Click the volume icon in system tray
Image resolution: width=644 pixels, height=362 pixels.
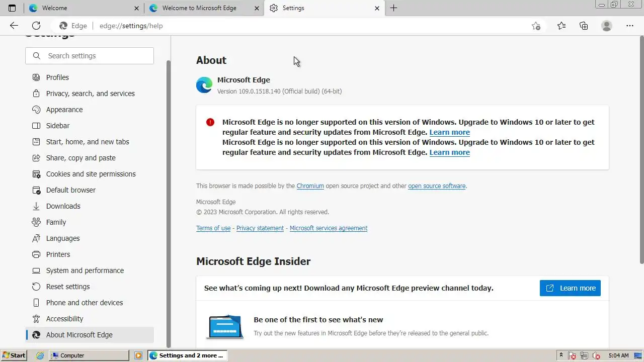click(x=596, y=355)
